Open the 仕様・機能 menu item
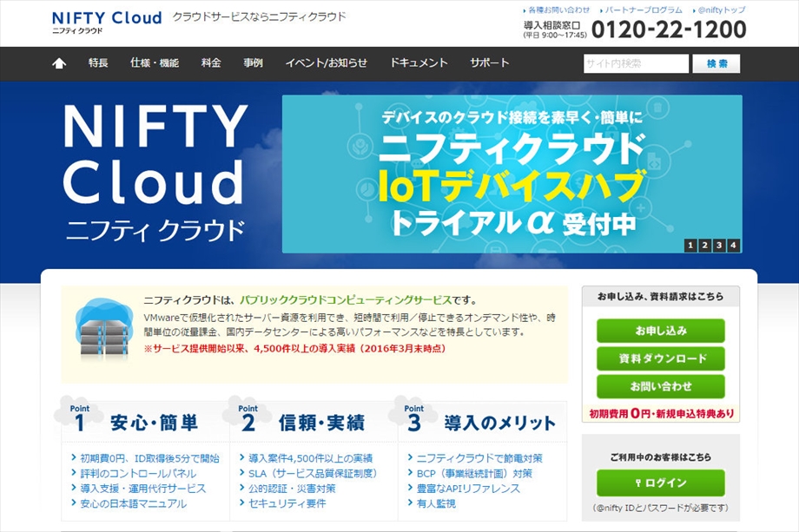The image size is (799, 532). (x=155, y=62)
